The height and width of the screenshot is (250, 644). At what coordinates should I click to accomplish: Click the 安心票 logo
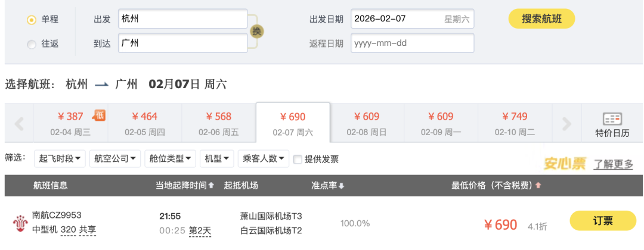click(x=565, y=164)
